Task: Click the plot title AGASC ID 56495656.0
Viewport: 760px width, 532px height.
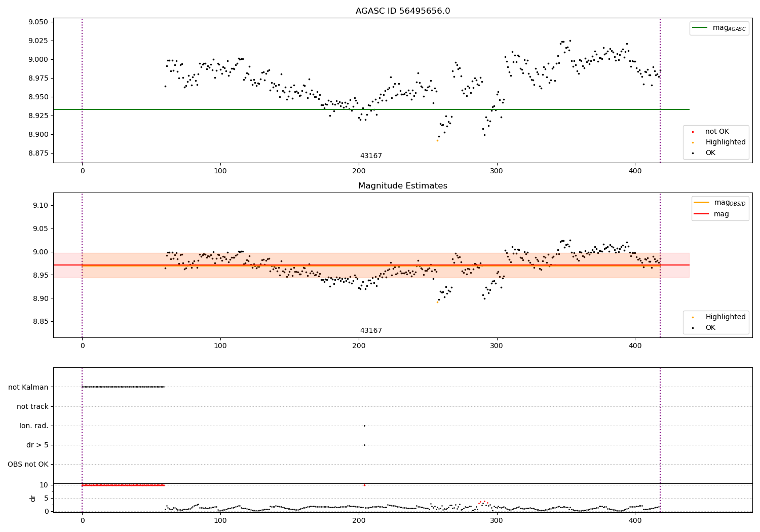Action: [x=403, y=11]
